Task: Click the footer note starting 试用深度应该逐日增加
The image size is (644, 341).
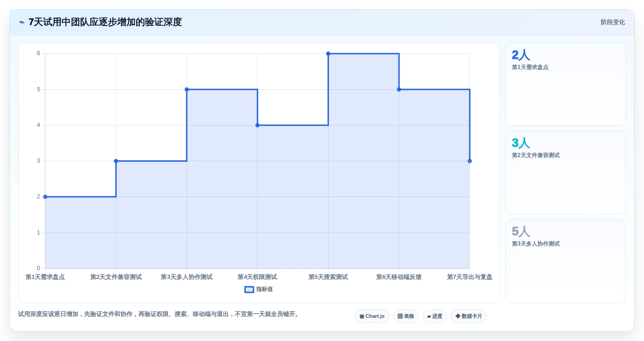Action: click(x=159, y=314)
